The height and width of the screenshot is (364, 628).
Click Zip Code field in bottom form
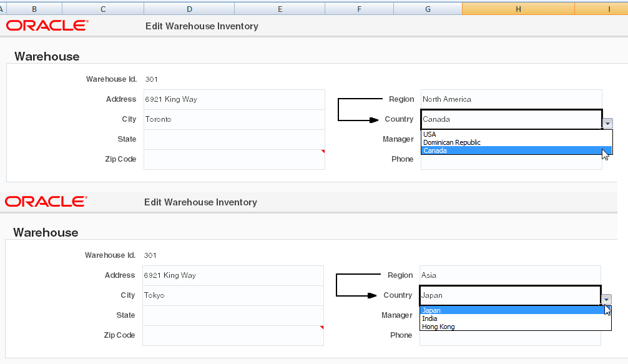click(233, 335)
